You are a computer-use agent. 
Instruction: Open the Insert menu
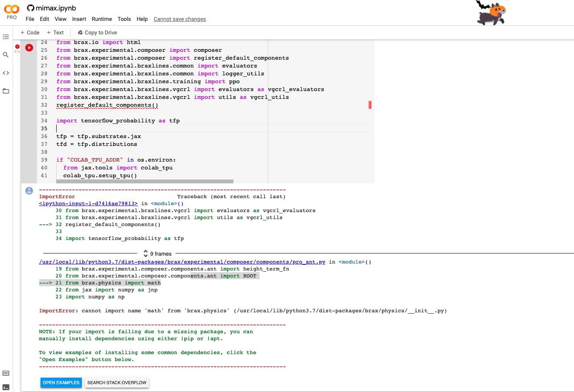coord(79,19)
